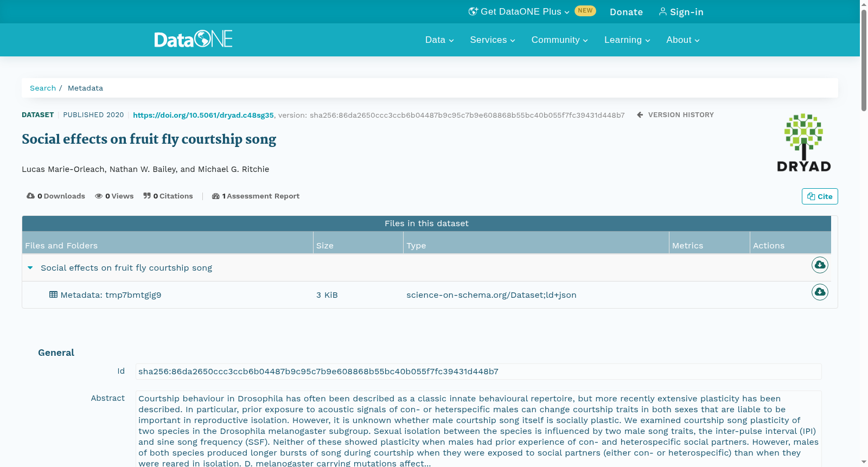
Task: Click the dataset title heading
Action: click(x=149, y=139)
